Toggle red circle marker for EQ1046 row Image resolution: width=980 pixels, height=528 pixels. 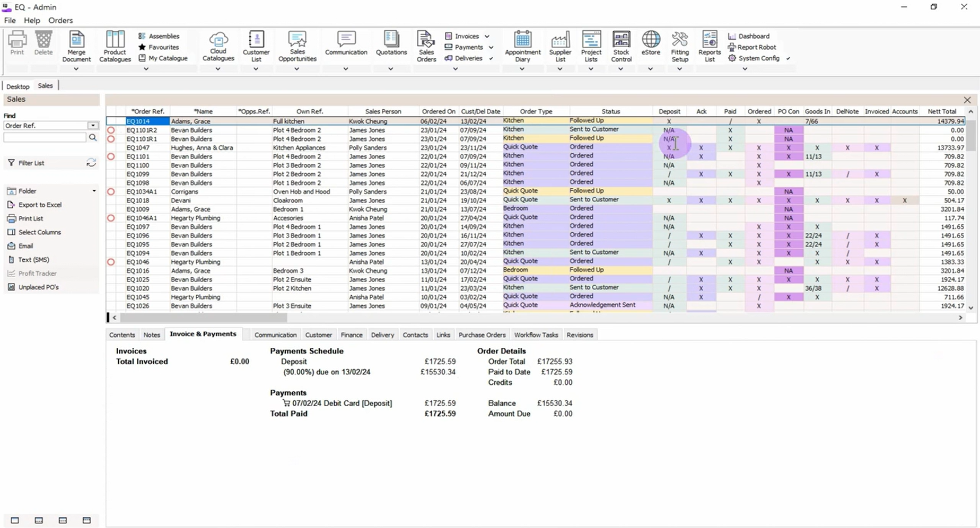click(111, 262)
